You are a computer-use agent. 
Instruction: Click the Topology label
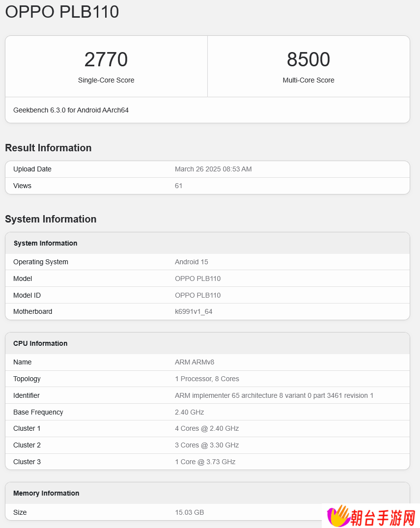pyautogui.click(x=27, y=379)
